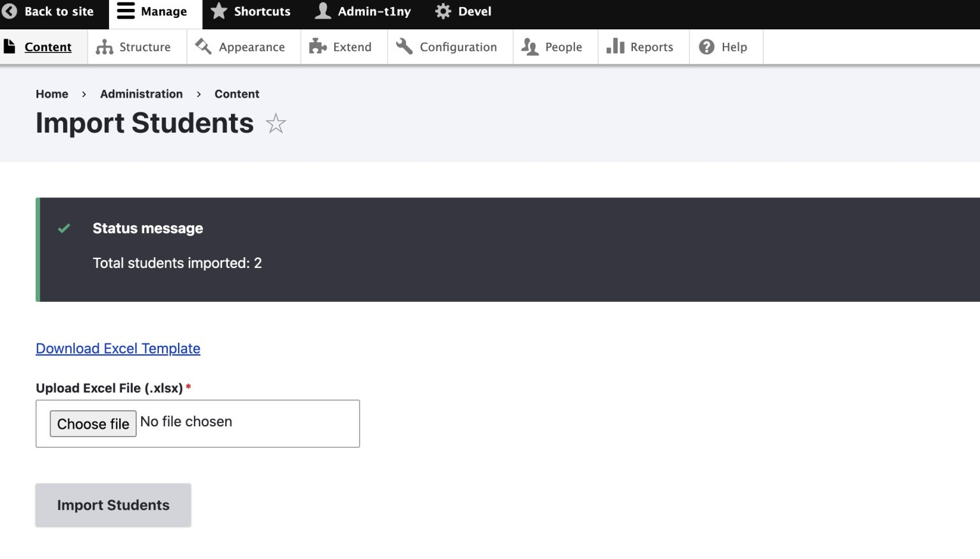Screen dimensions: 980x559
Task: Click the 'Upload Excel File (.xlsx)' label
Action: tap(109, 388)
